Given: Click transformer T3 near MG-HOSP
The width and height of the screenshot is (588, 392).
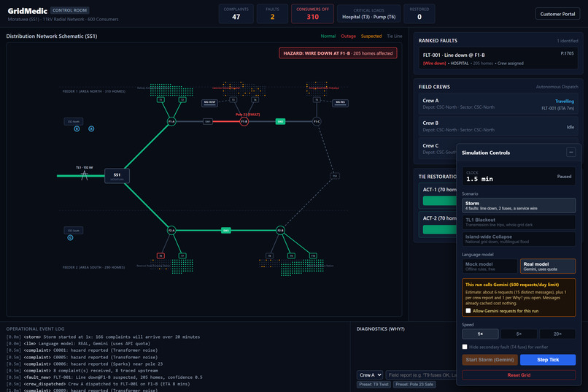Looking at the screenshot, I should click(233, 100).
